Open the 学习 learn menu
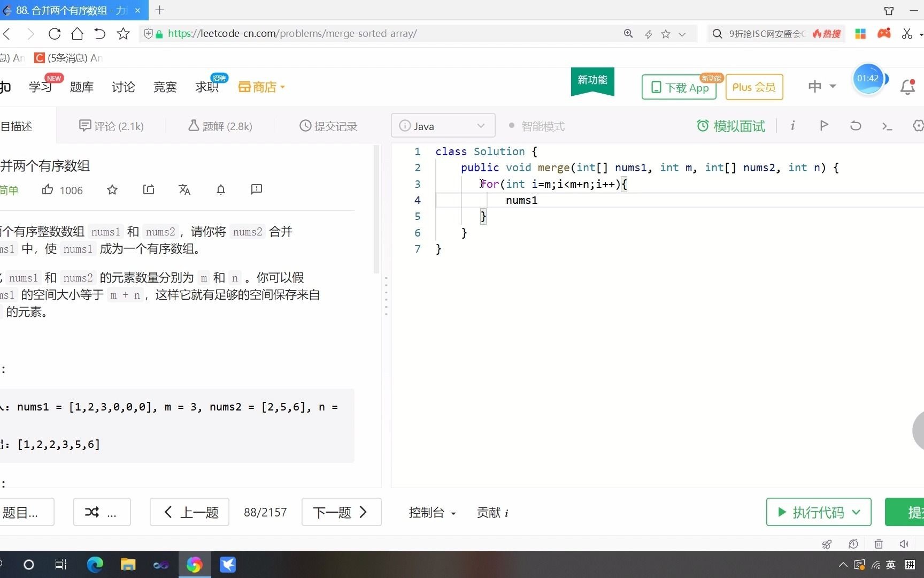The width and height of the screenshot is (924, 578). click(41, 87)
